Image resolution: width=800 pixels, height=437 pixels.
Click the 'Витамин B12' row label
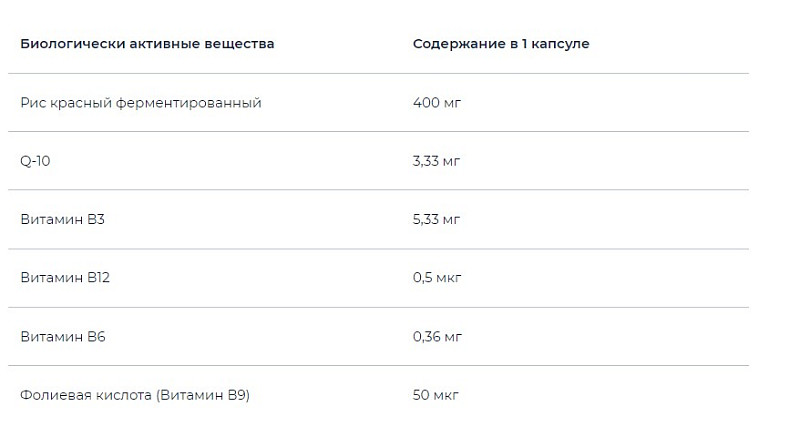pyautogui.click(x=65, y=278)
